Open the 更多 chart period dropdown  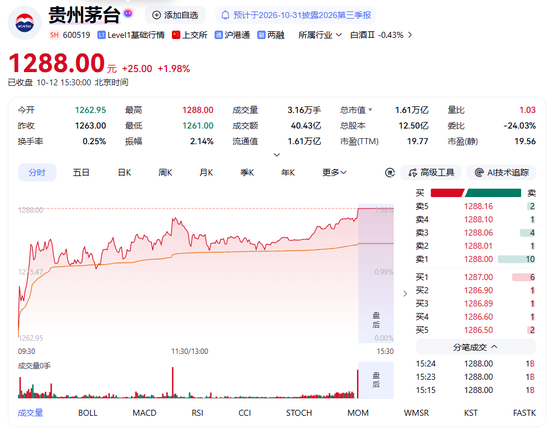(x=334, y=173)
